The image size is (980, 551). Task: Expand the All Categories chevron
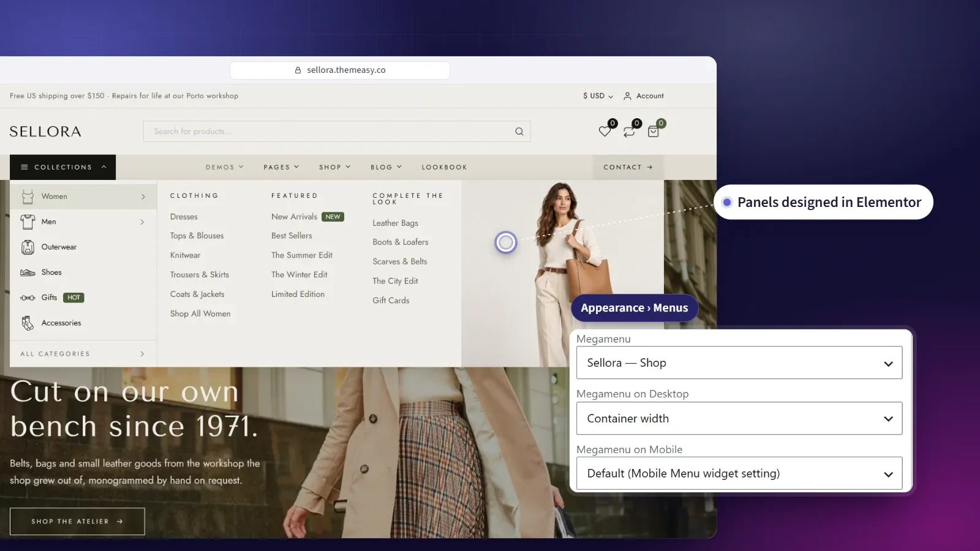(143, 354)
